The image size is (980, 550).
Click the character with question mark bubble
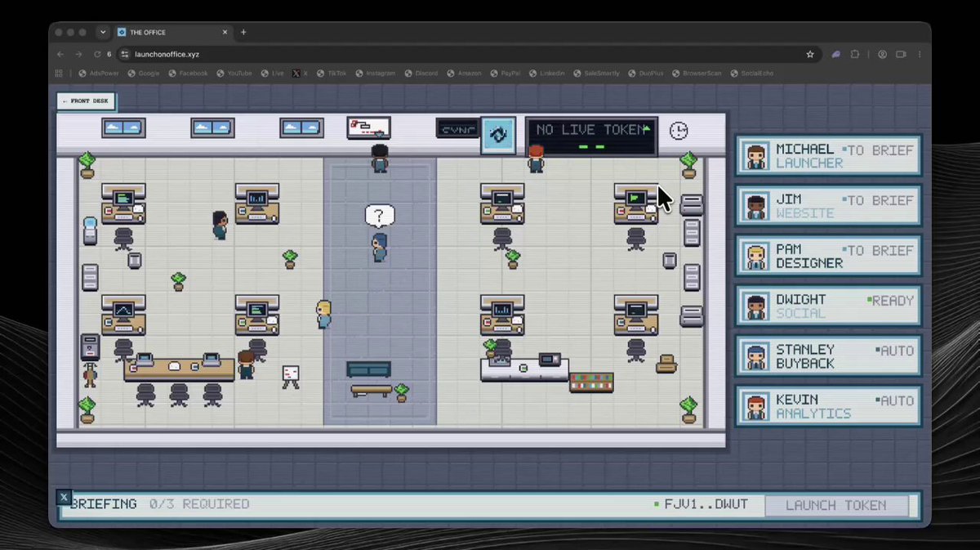point(380,247)
